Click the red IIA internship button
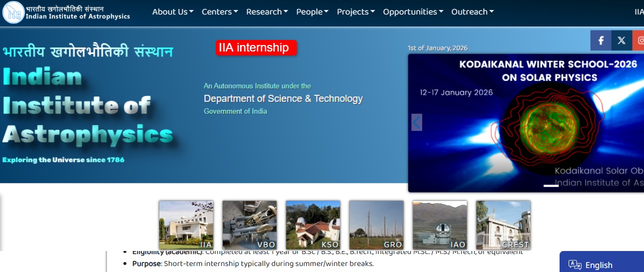This screenshot has width=644, height=272. pyautogui.click(x=256, y=47)
